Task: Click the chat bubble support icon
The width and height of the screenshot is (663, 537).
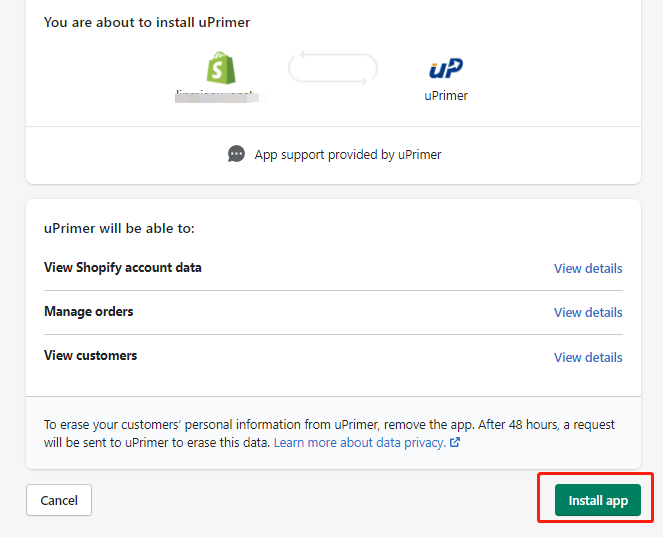Action: pyautogui.click(x=236, y=154)
